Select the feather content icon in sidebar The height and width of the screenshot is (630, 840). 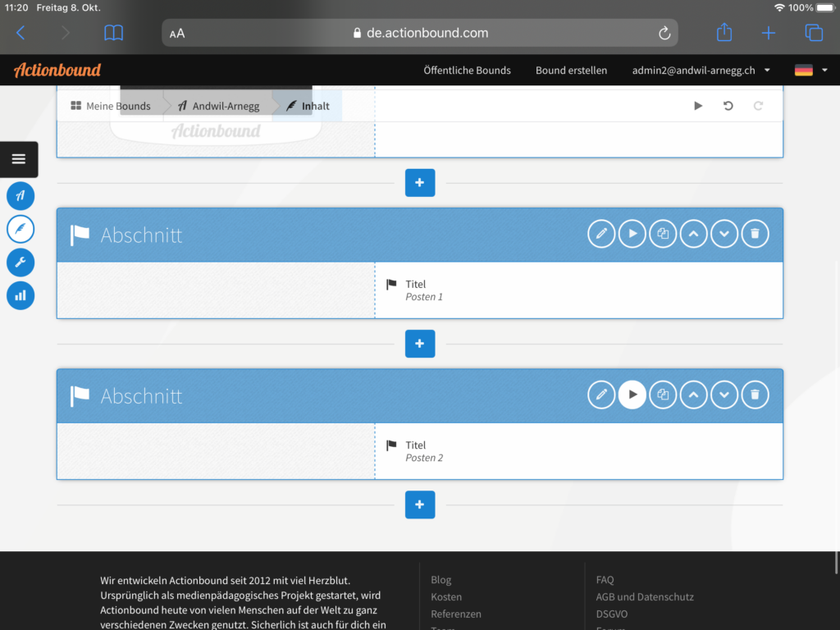[x=21, y=229]
